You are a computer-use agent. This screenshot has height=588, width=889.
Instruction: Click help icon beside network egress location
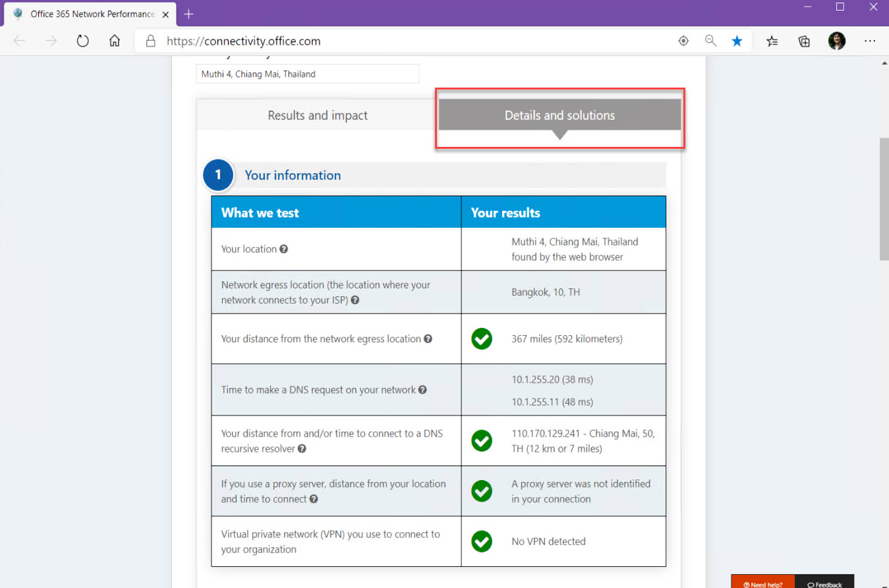tap(355, 300)
